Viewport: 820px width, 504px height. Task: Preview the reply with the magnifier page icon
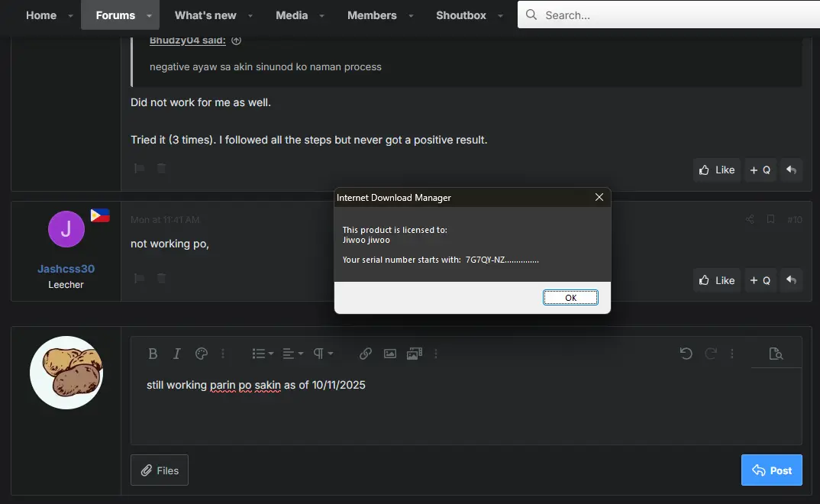[x=776, y=354]
